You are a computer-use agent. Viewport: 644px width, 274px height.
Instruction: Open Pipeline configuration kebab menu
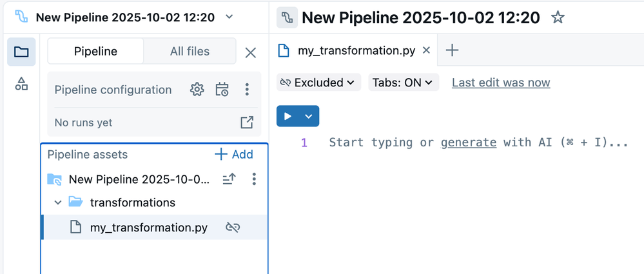click(247, 90)
